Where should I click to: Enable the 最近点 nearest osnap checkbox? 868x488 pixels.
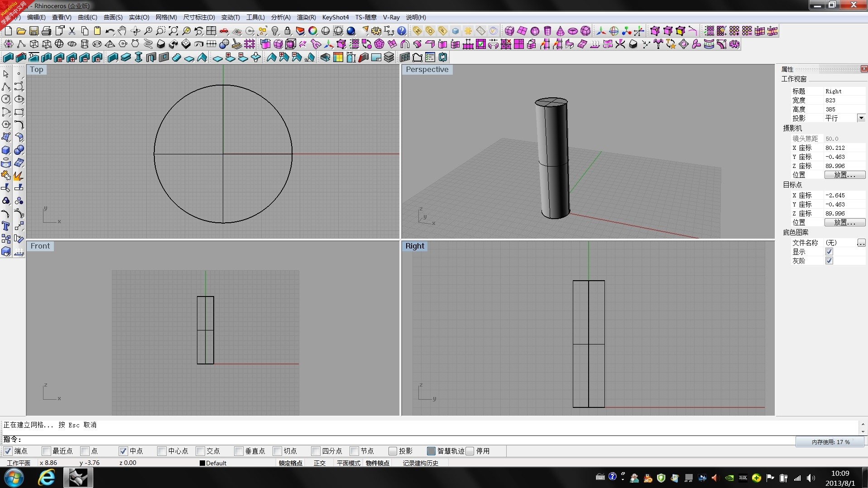click(x=46, y=451)
